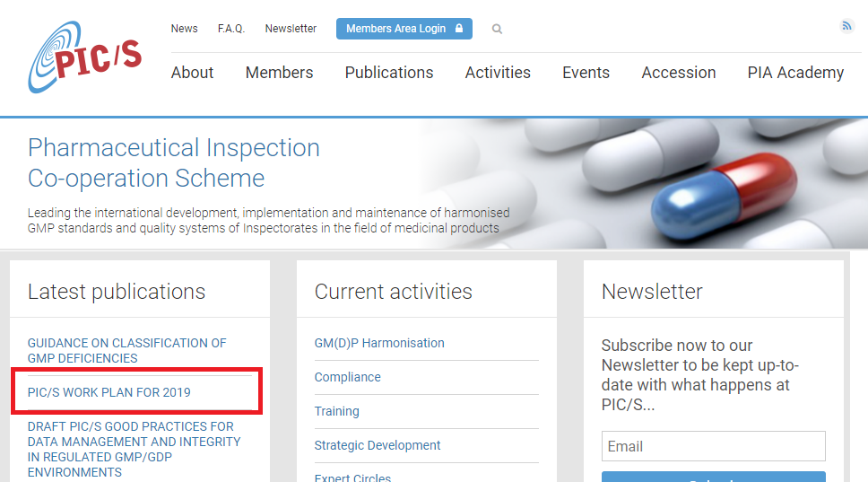The width and height of the screenshot is (868, 482).
Task: Open the Newsletter top link
Action: 291,28
